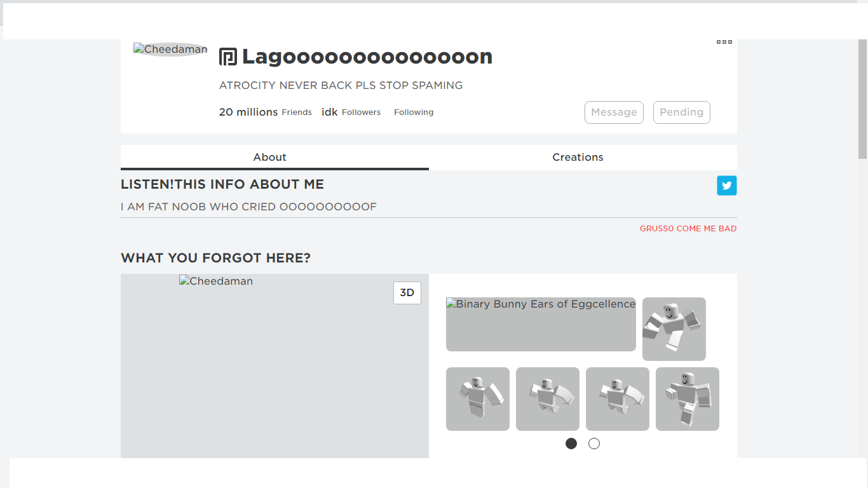This screenshot has width=868, height=488.
Task: Click the first avatar thumbnail in the bottom row
Action: [478, 399]
